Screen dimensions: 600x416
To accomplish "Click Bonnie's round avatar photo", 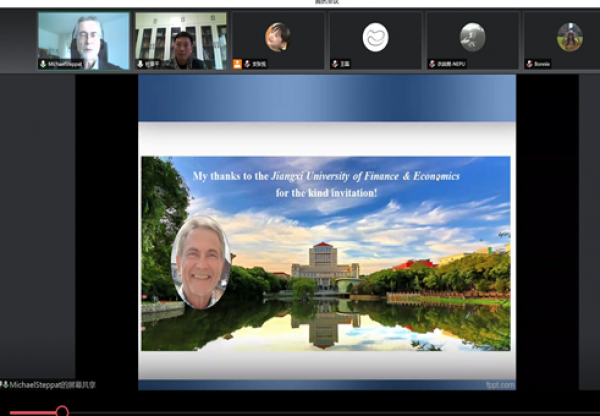I will pos(570,37).
